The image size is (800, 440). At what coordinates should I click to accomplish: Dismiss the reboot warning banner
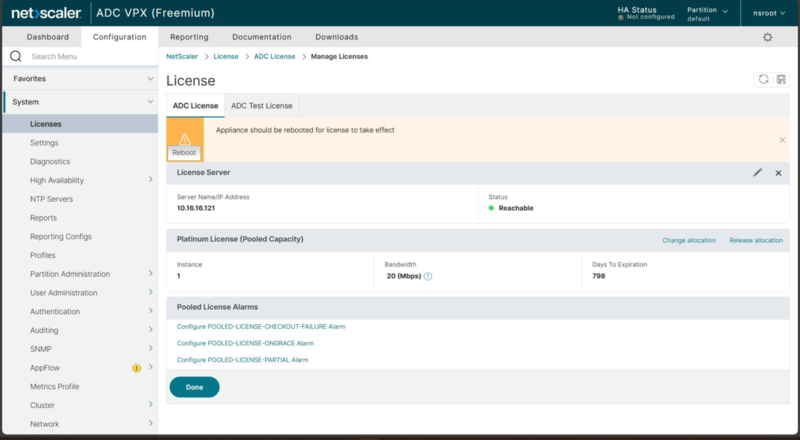[782, 140]
